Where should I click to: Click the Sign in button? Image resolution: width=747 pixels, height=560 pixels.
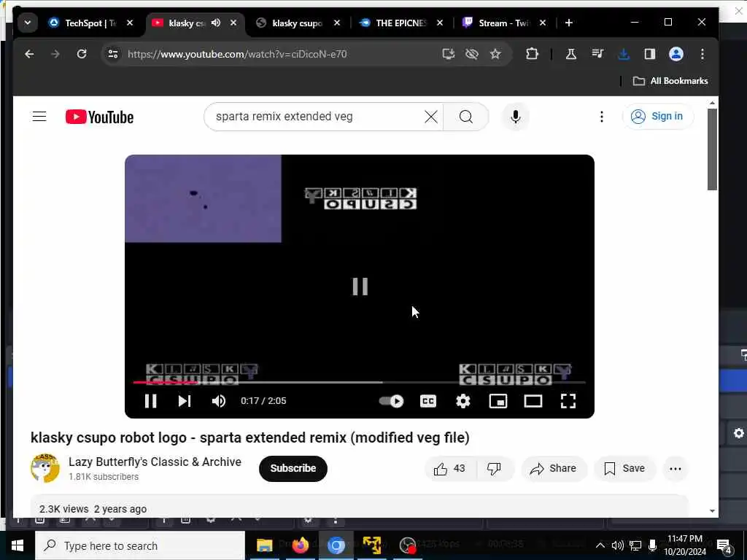tap(657, 116)
